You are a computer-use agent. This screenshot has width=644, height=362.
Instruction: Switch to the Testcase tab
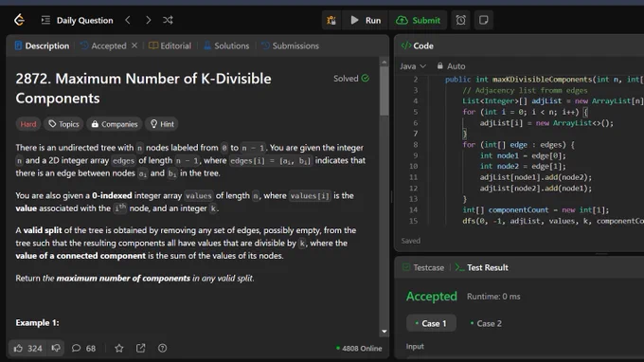coord(423,267)
